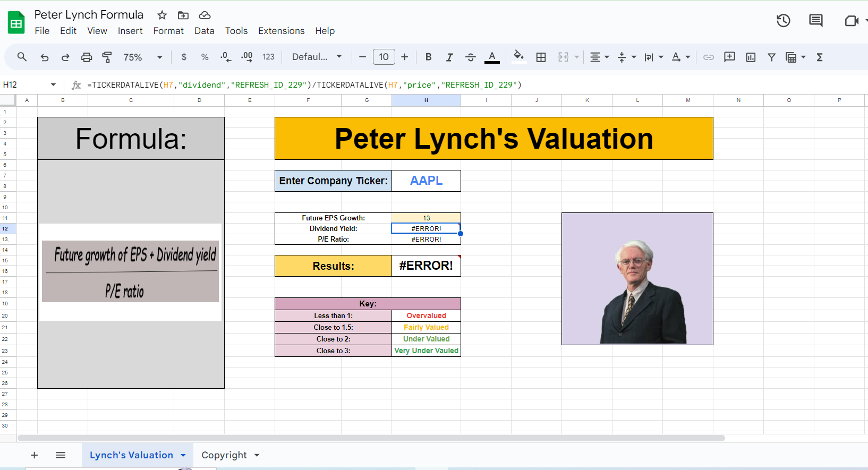Switch to the Copyright sheet tab
868x470 pixels.
(x=224, y=456)
